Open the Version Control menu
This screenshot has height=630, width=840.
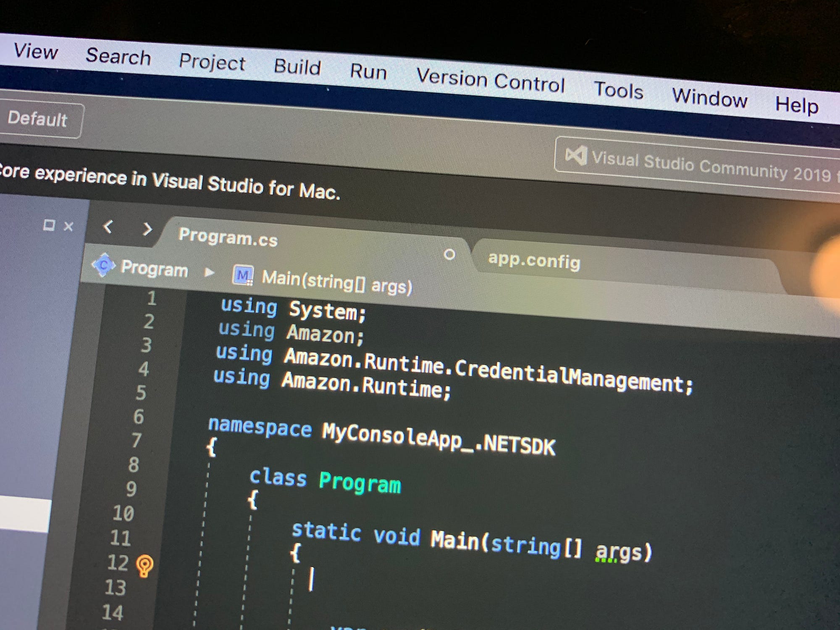[x=491, y=80]
